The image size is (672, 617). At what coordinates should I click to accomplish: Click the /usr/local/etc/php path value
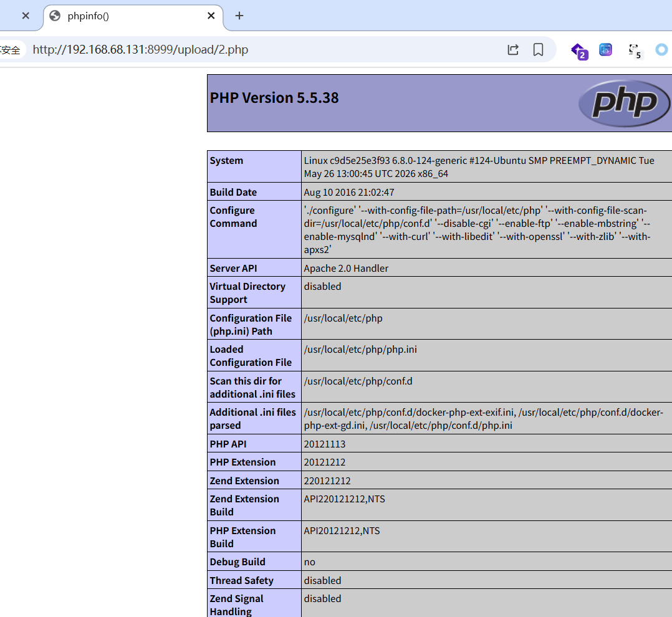coord(343,318)
